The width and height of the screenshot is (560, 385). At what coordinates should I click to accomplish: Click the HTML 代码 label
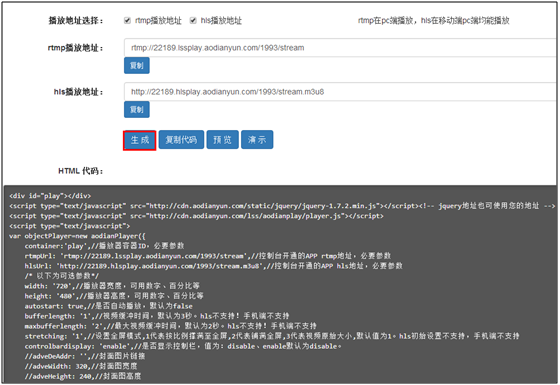[x=81, y=171]
